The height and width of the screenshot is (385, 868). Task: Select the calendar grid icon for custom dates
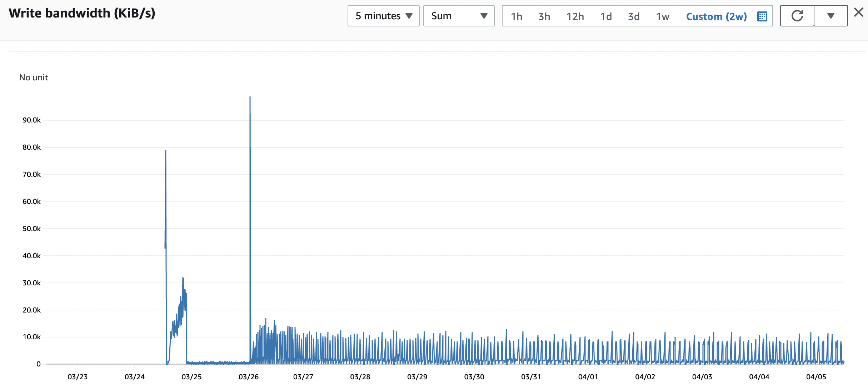coord(762,16)
